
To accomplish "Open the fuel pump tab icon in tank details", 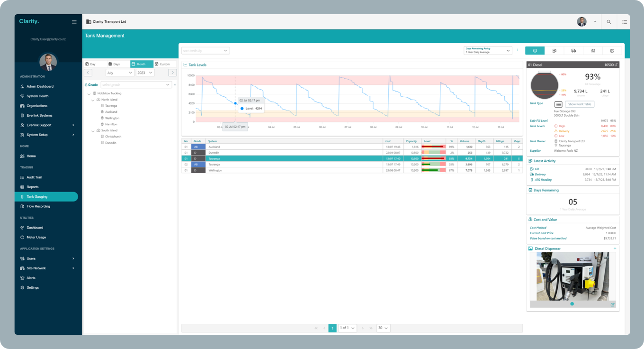I will (554, 51).
